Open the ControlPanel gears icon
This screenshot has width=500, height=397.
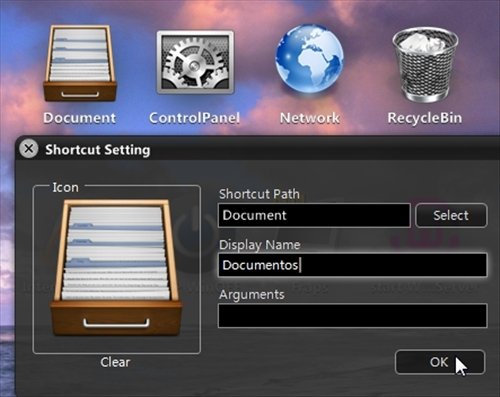[x=195, y=62]
